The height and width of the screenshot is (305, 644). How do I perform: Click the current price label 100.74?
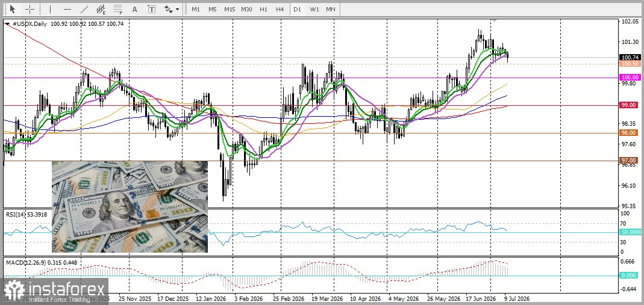[630, 57]
